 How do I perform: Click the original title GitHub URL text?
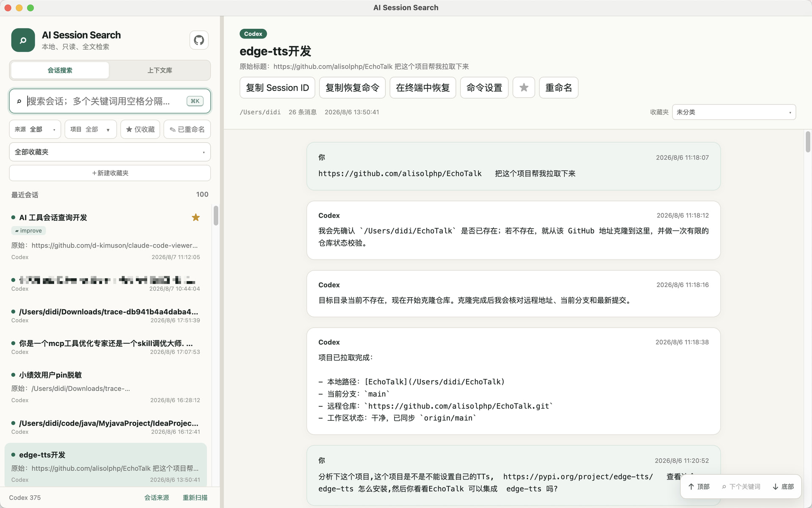[x=333, y=66]
